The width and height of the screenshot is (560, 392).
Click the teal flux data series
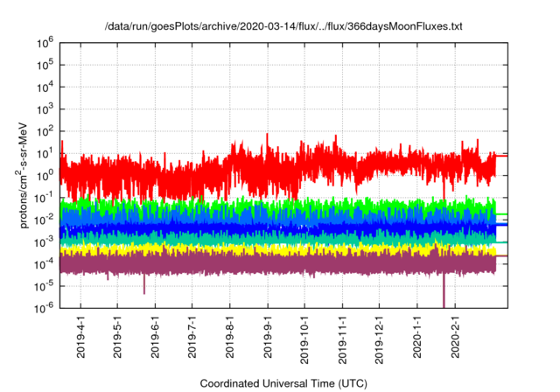[x=278, y=239]
